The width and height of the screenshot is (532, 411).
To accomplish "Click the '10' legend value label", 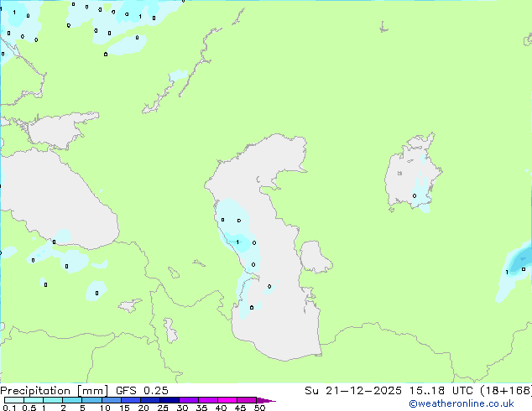I will click(105, 408).
